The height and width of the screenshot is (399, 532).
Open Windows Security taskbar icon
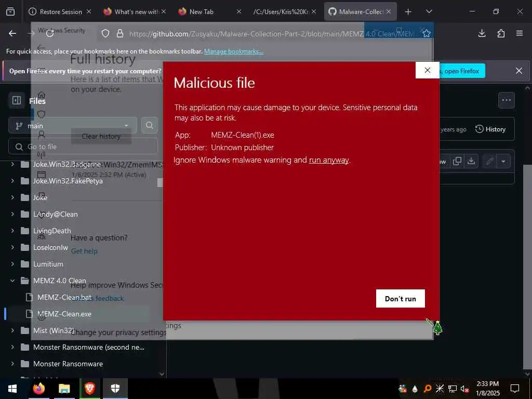pyautogui.click(x=115, y=389)
